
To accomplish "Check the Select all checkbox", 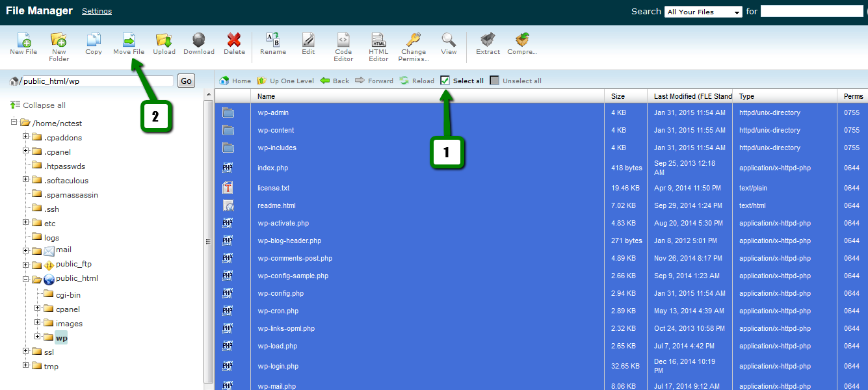I will 445,81.
